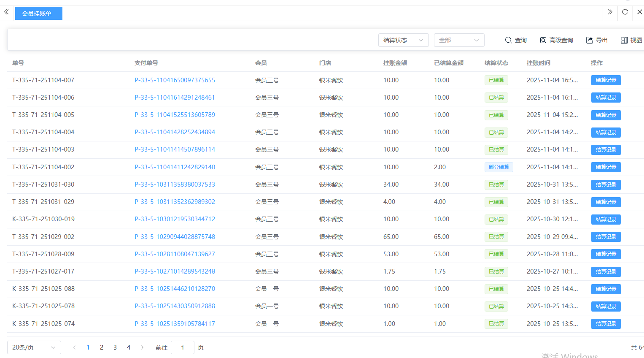
Task: Click the 导出 export button
Action: coord(597,40)
